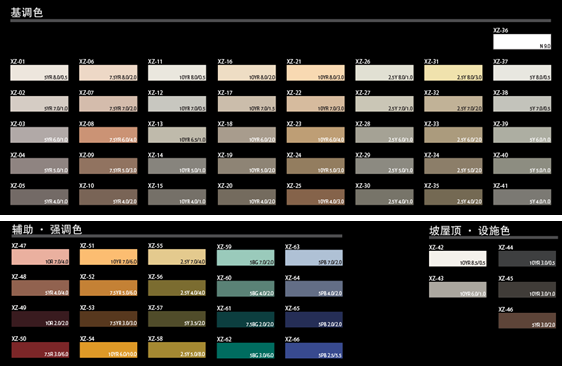Click the XZ-42 off-white roof swatch

[x=458, y=259]
